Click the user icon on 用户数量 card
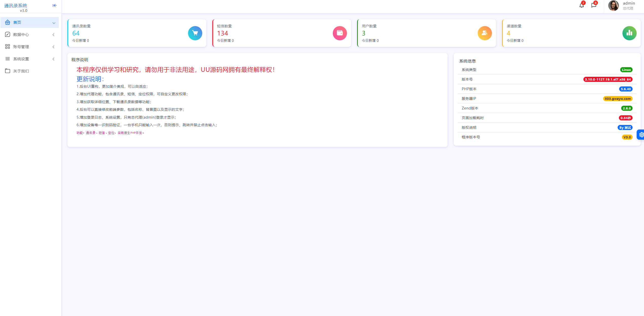644x316 pixels. click(485, 33)
